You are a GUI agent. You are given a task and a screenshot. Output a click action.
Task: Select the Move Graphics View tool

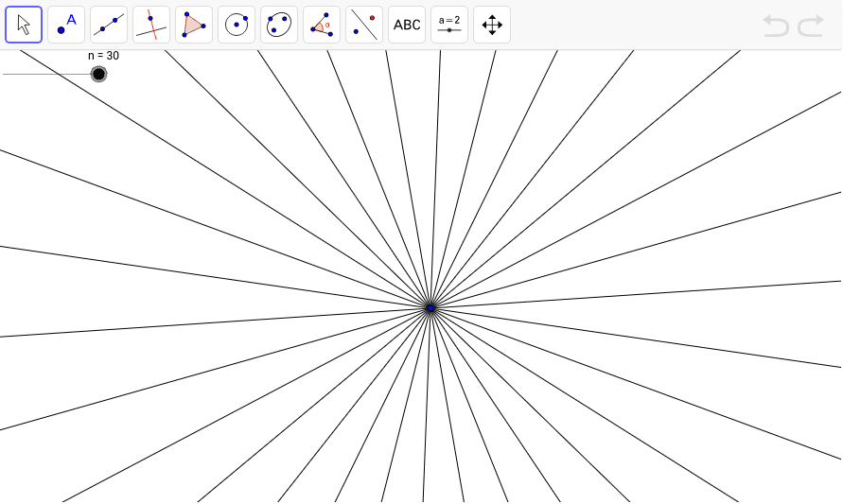pyautogui.click(x=492, y=25)
